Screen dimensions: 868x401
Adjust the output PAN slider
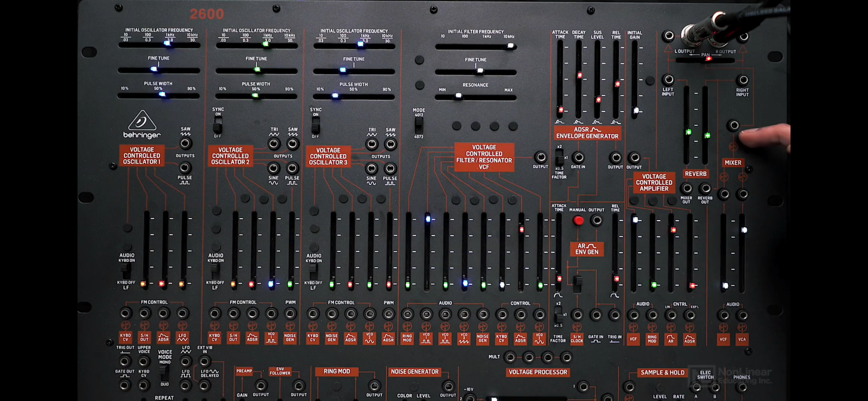(x=705, y=60)
